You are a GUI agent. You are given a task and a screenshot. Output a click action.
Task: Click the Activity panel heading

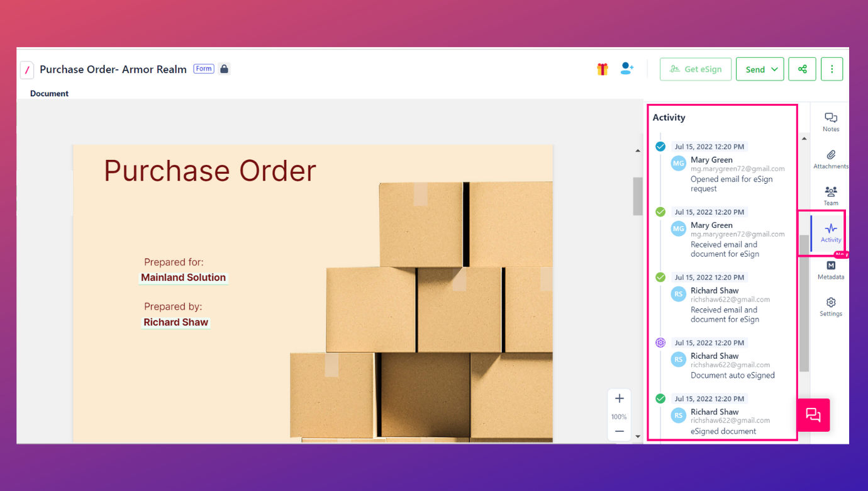pyautogui.click(x=669, y=118)
